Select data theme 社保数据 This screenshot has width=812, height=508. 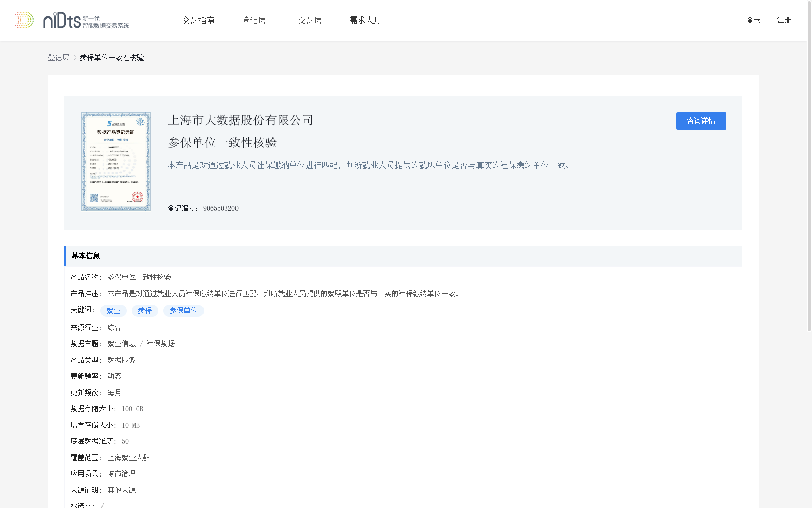coord(160,344)
